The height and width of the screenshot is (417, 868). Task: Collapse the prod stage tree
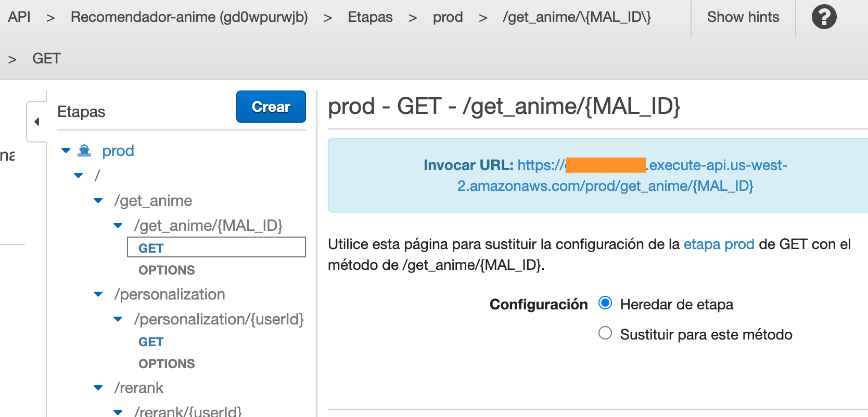[x=66, y=151]
